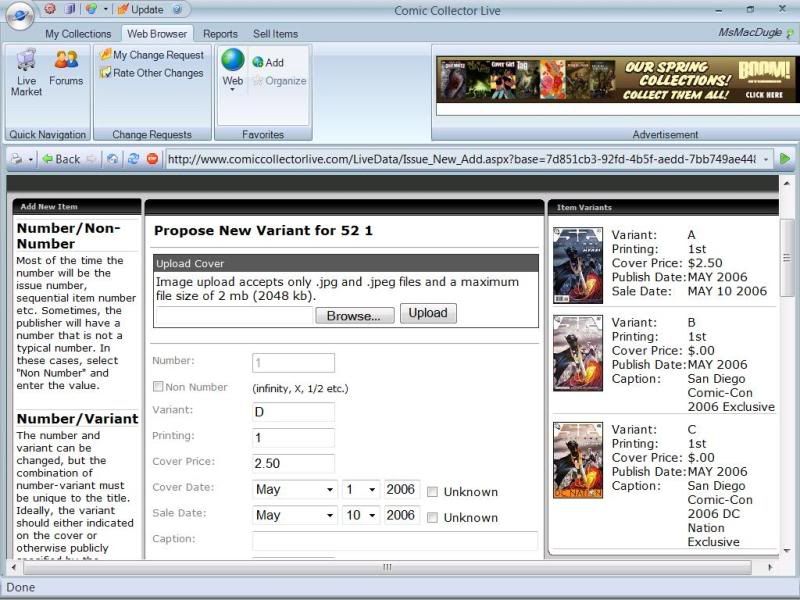Open the planet application menu orb

tap(20, 16)
